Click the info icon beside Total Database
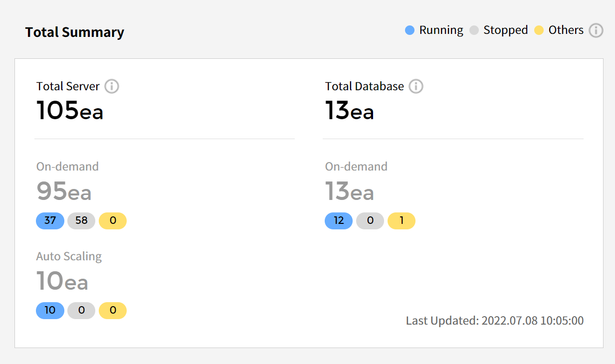This screenshot has width=615, height=364. coord(416,86)
